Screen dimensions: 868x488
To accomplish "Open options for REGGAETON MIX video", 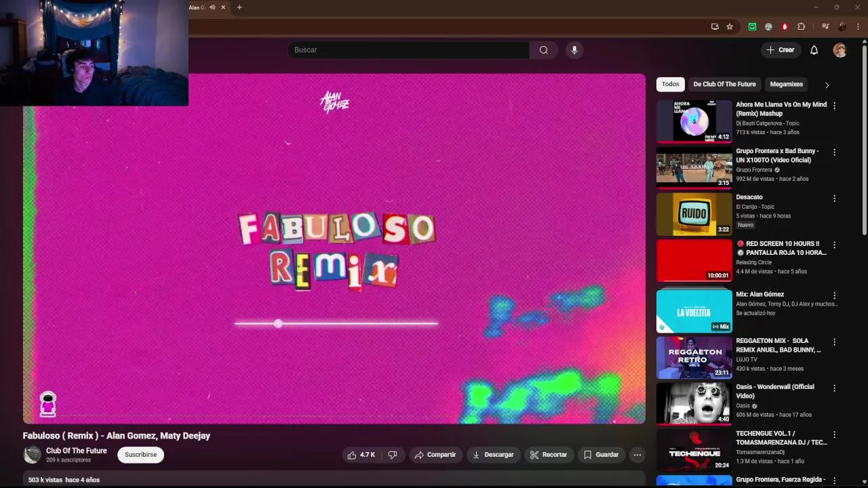I will (x=834, y=342).
